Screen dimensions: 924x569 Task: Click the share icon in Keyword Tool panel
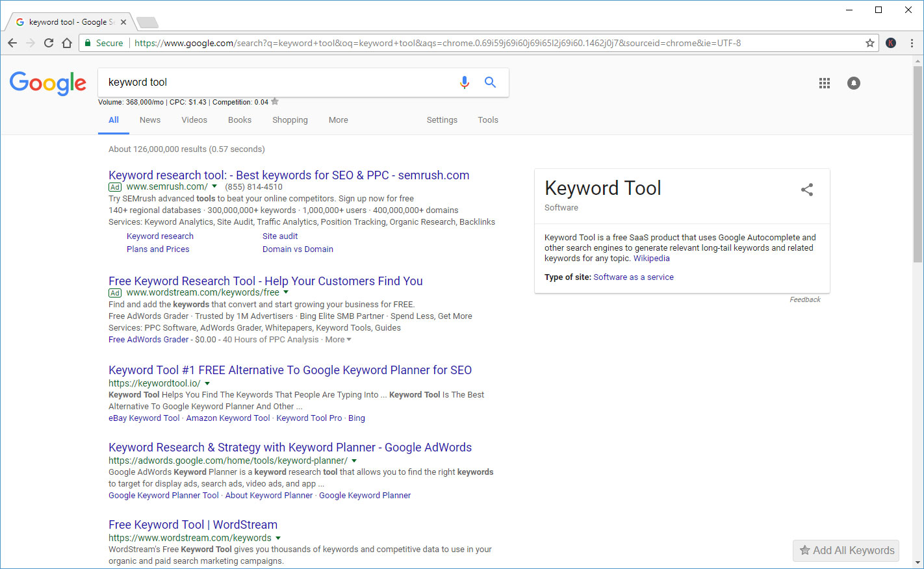807,190
